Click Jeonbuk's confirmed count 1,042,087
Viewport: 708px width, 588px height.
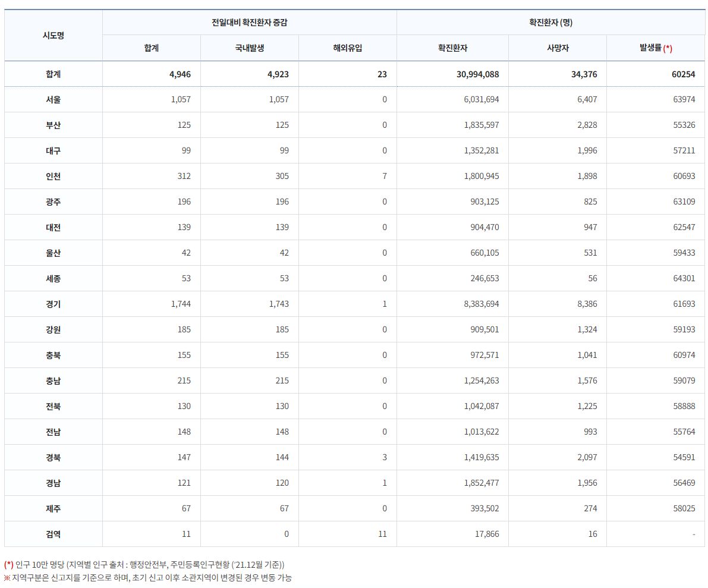(482, 406)
